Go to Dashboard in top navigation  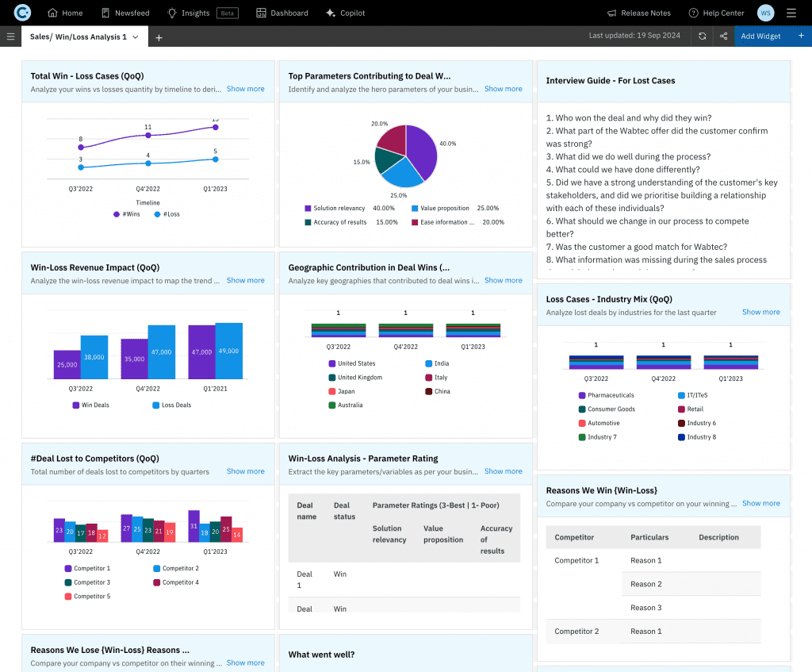point(282,13)
